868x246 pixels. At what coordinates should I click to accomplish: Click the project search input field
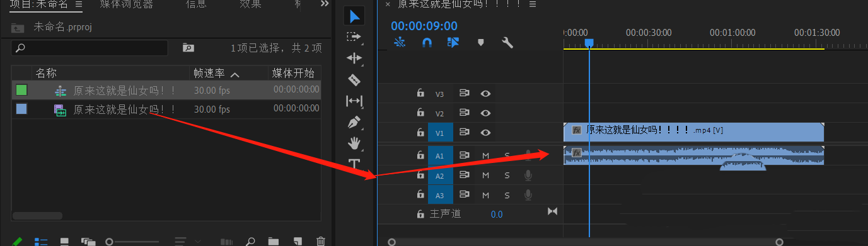[90, 48]
